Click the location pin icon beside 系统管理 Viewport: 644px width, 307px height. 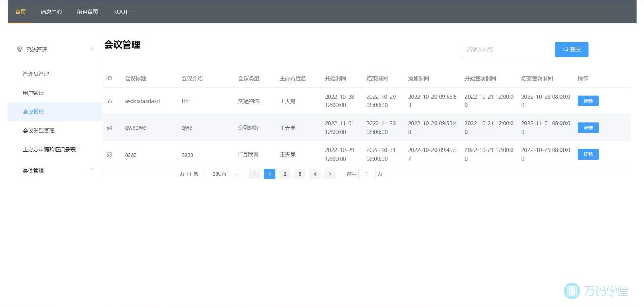click(x=19, y=49)
